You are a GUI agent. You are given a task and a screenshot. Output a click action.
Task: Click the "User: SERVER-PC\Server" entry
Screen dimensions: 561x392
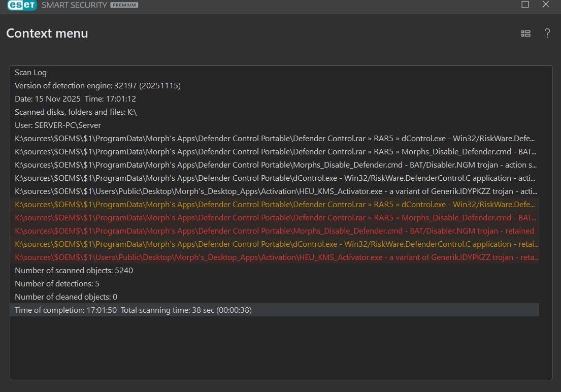58,125
